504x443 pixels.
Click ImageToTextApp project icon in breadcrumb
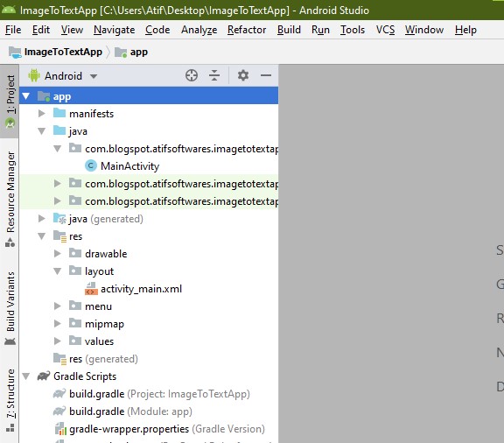click(15, 52)
